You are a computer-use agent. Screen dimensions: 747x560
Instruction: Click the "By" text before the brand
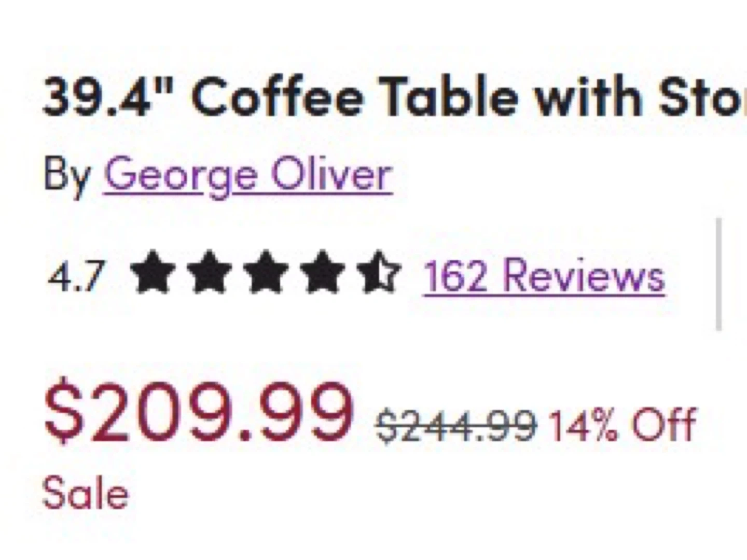[x=66, y=175]
